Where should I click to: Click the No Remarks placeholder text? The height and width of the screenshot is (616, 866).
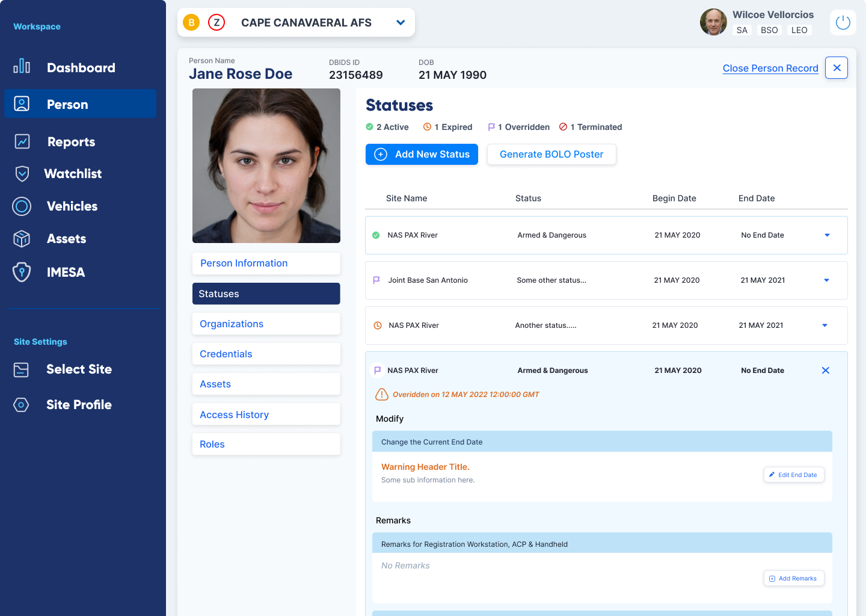pos(405,565)
